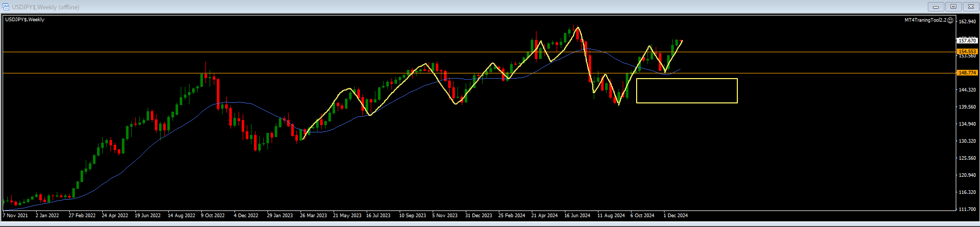Click the MT4TraningTool2.2 expert label

pyautogui.click(x=925, y=20)
